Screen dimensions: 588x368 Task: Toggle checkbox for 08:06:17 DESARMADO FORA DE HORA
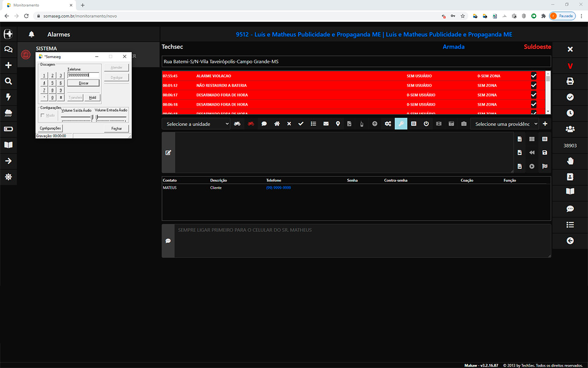point(533,95)
